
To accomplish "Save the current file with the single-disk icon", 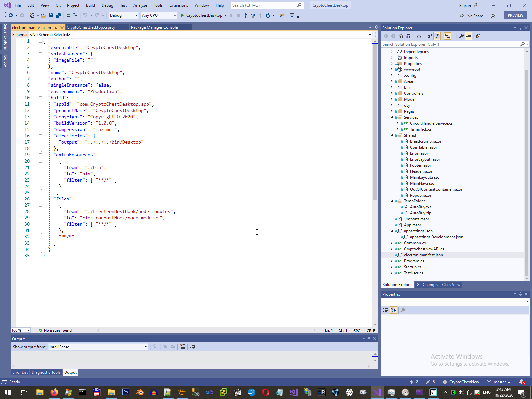I will point(51,15).
